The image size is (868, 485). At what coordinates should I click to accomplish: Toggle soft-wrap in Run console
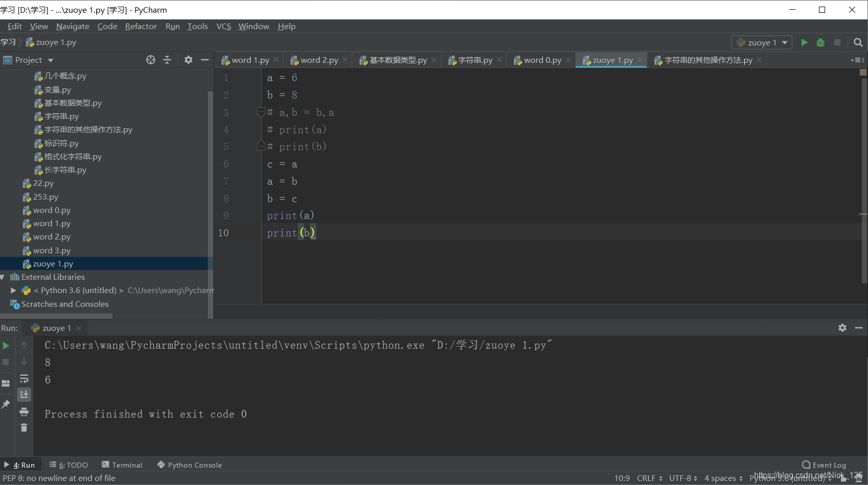[24, 379]
